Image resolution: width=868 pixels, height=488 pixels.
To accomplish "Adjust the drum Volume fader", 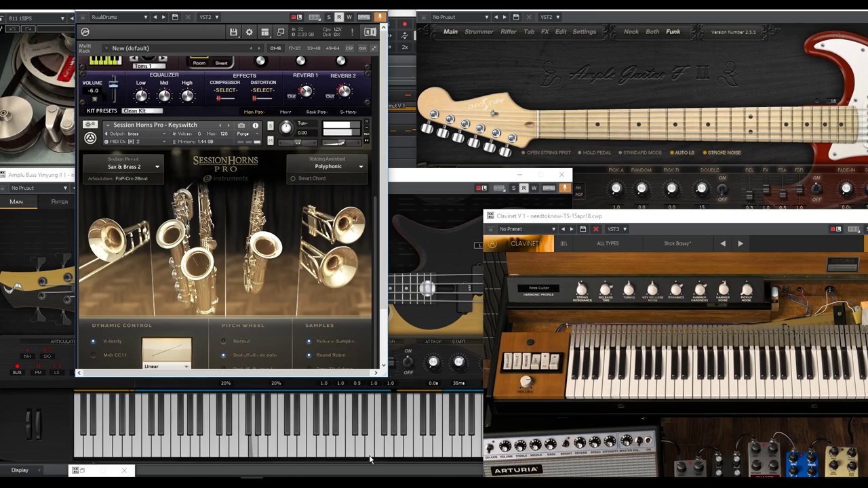I will pyautogui.click(x=113, y=84).
